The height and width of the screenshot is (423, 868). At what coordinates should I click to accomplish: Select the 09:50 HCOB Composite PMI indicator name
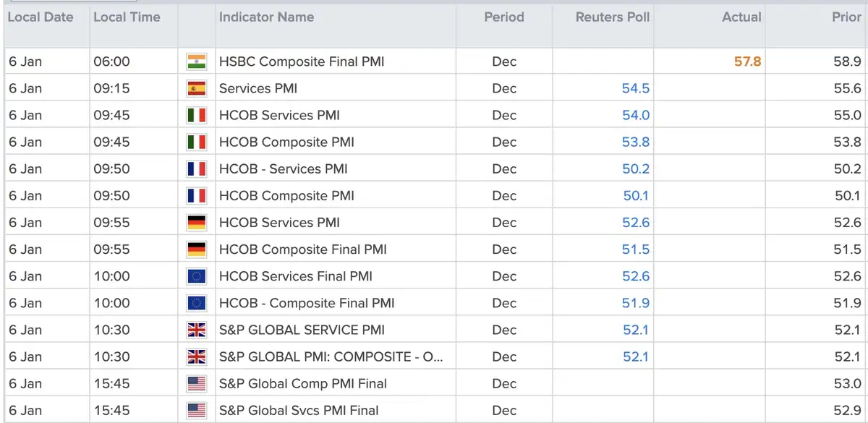[x=286, y=195]
